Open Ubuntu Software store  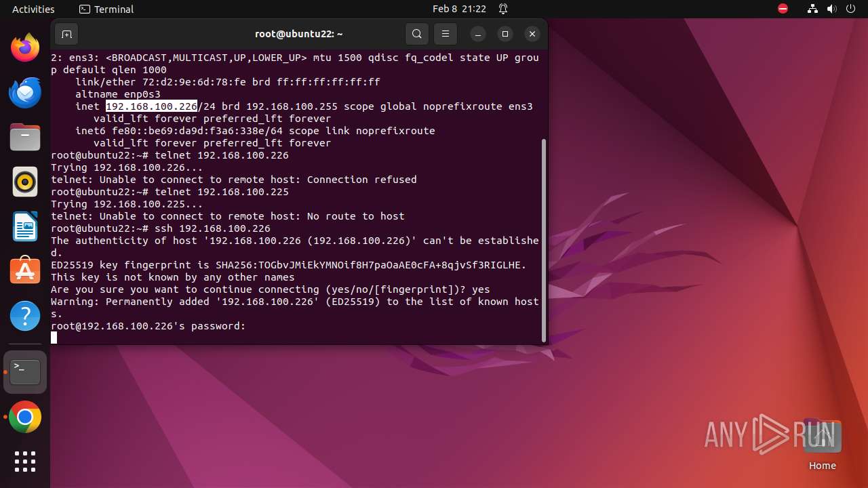point(25,272)
